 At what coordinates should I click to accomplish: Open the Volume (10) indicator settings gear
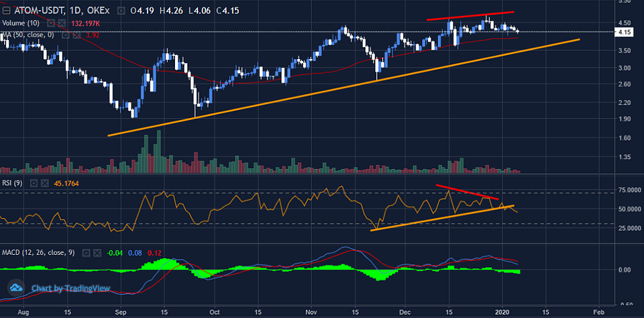(50, 23)
